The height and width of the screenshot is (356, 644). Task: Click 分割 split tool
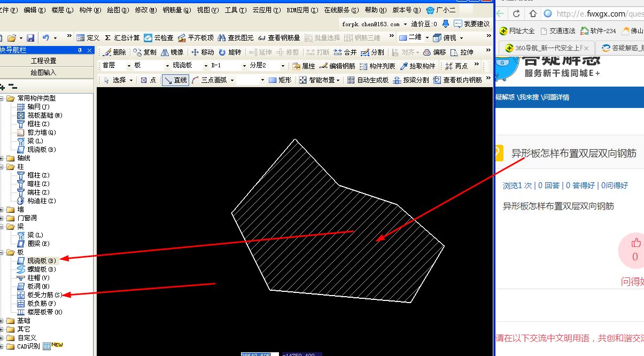(373, 52)
